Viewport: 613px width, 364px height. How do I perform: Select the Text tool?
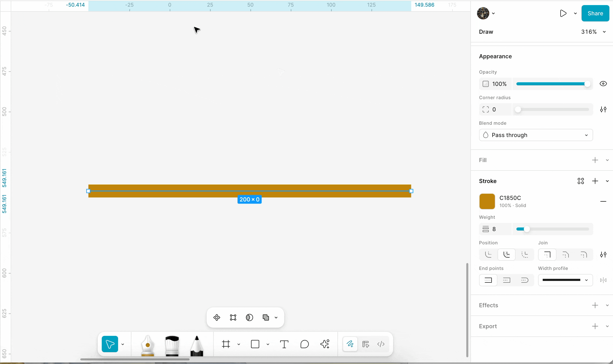point(284,344)
